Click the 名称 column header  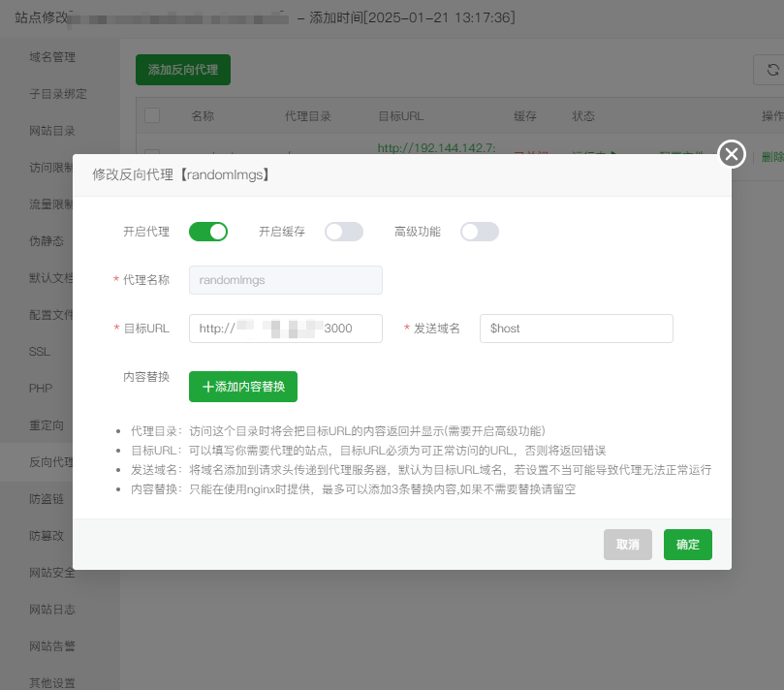coord(203,116)
